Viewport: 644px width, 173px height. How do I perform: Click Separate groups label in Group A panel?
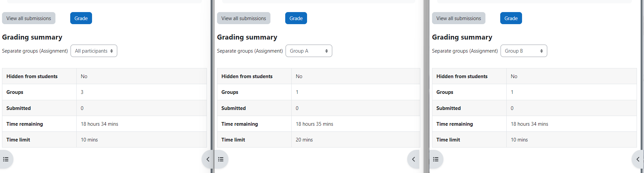(250, 51)
